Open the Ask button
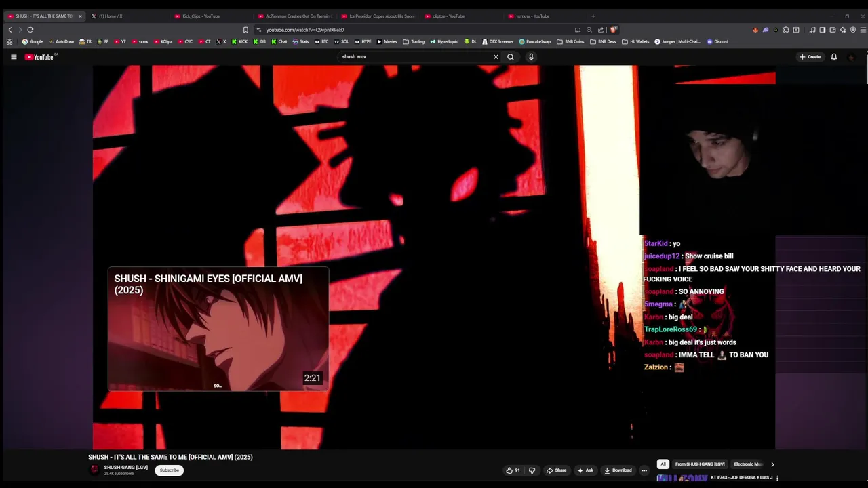868x488 pixels. click(x=585, y=470)
